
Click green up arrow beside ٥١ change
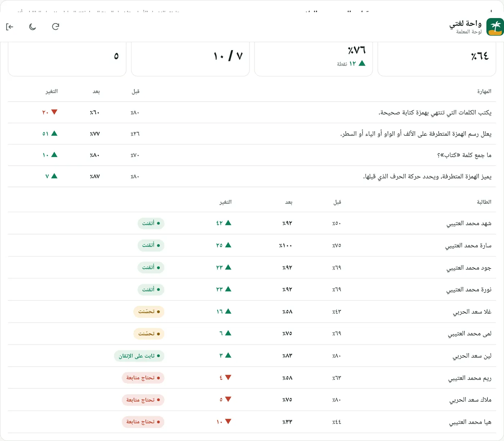[54, 133]
